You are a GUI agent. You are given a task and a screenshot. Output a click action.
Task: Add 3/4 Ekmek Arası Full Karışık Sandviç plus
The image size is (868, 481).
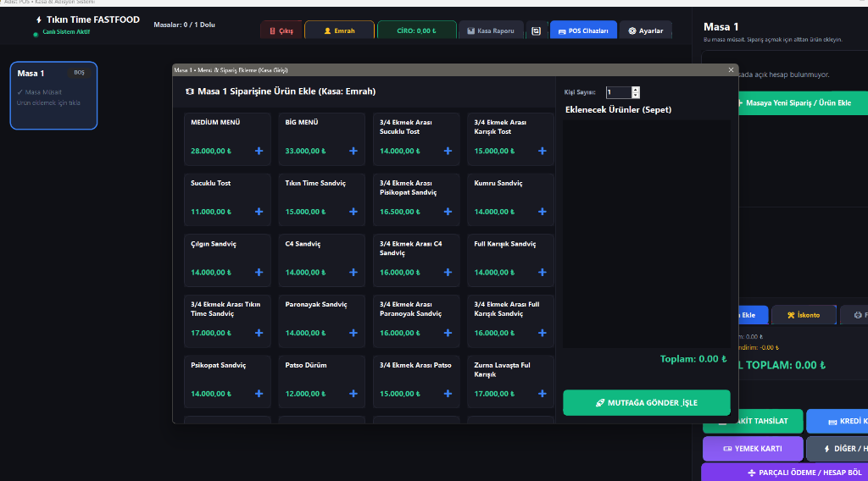pyautogui.click(x=542, y=333)
